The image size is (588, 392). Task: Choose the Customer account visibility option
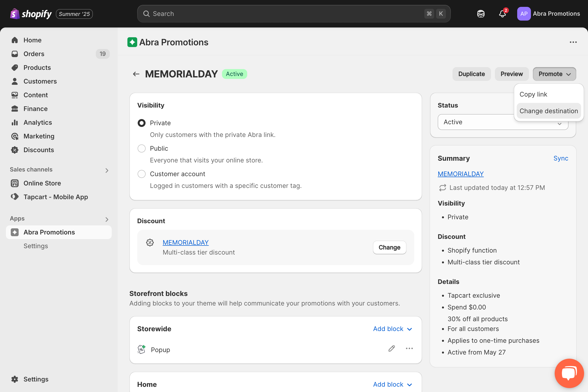tap(142, 174)
